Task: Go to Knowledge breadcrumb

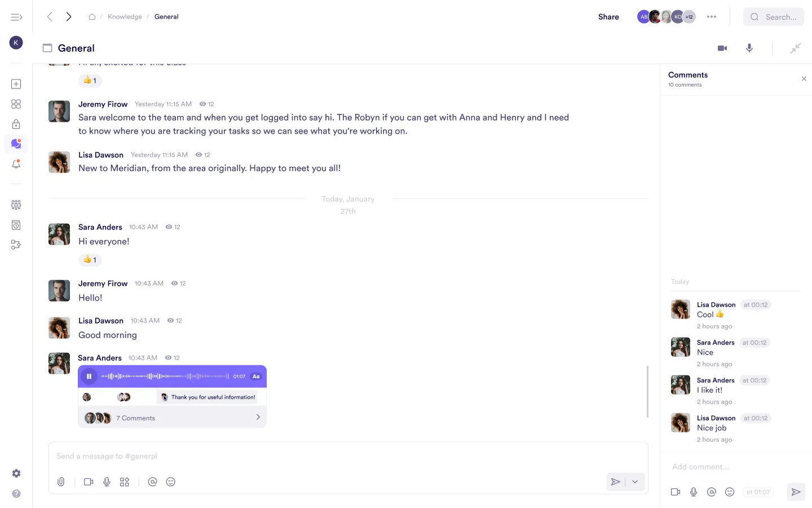Action: (x=125, y=17)
